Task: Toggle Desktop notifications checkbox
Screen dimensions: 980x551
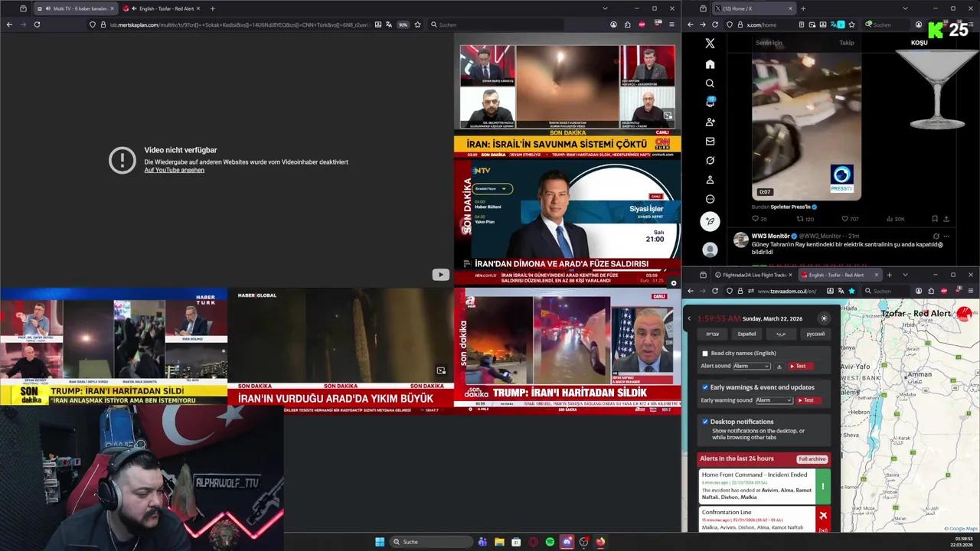Action: (x=705, y=422)
